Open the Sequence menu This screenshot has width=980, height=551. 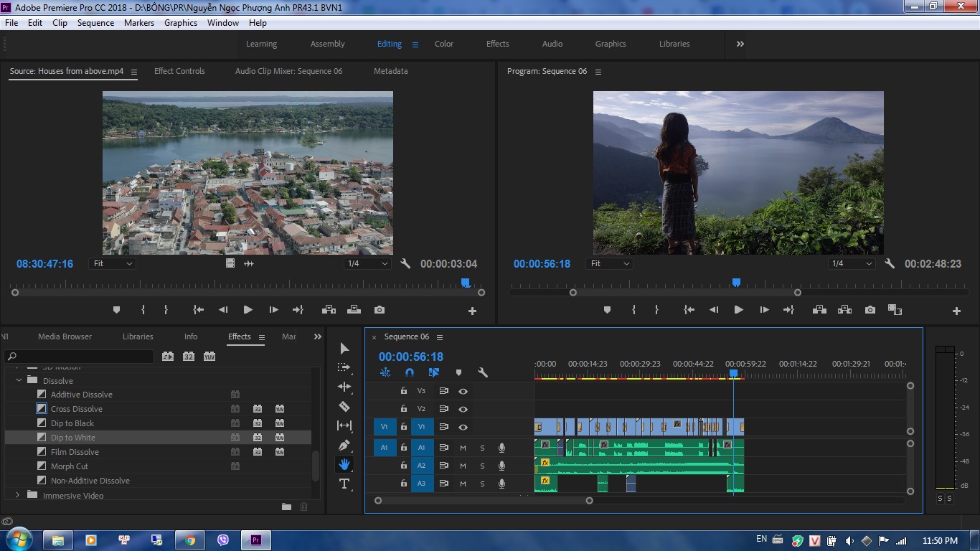[x=95, y=23]
